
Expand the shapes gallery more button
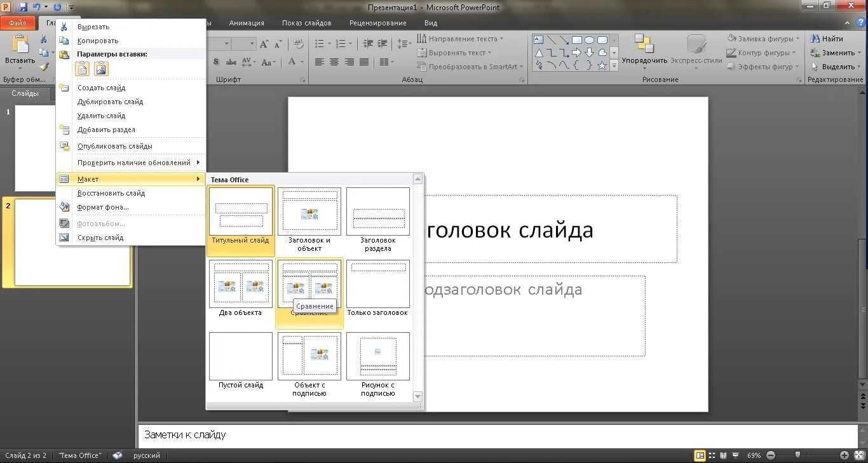point(614,65)
